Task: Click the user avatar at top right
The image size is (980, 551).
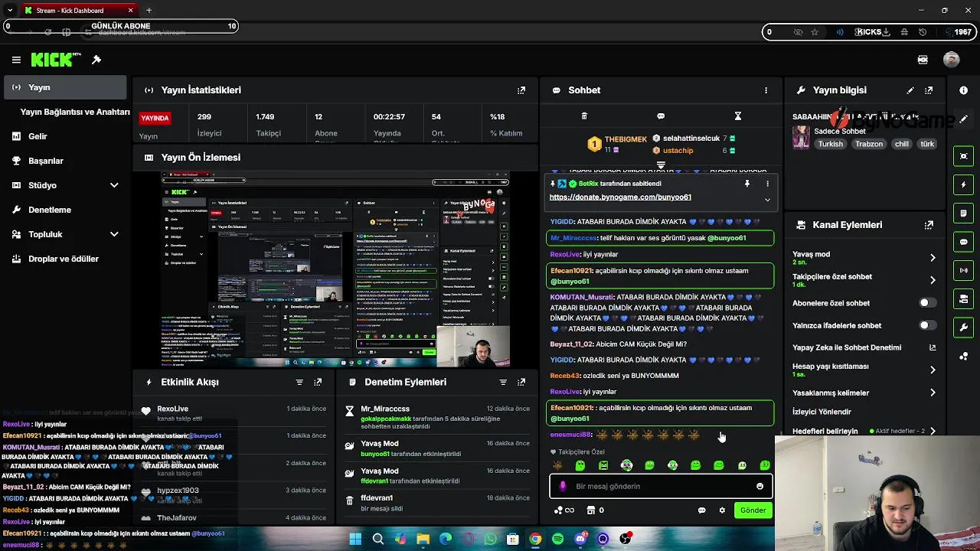Action: (x=952, y=60)
